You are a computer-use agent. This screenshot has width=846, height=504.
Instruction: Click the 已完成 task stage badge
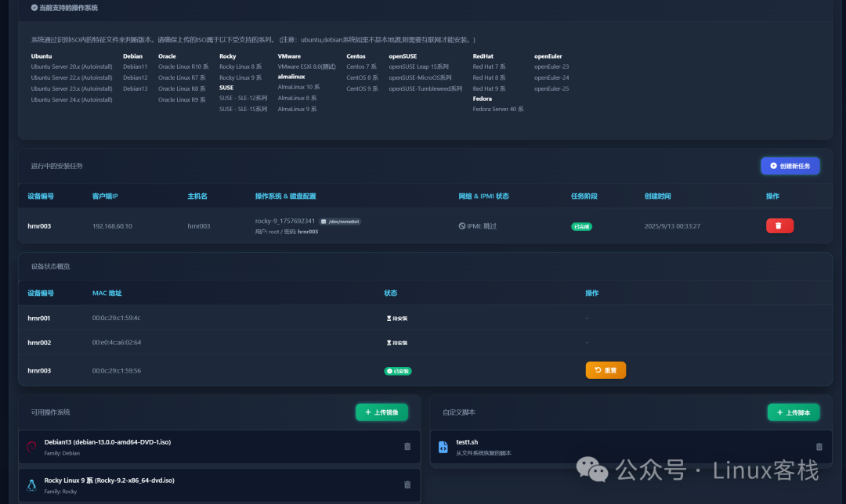tap(581, 226)
